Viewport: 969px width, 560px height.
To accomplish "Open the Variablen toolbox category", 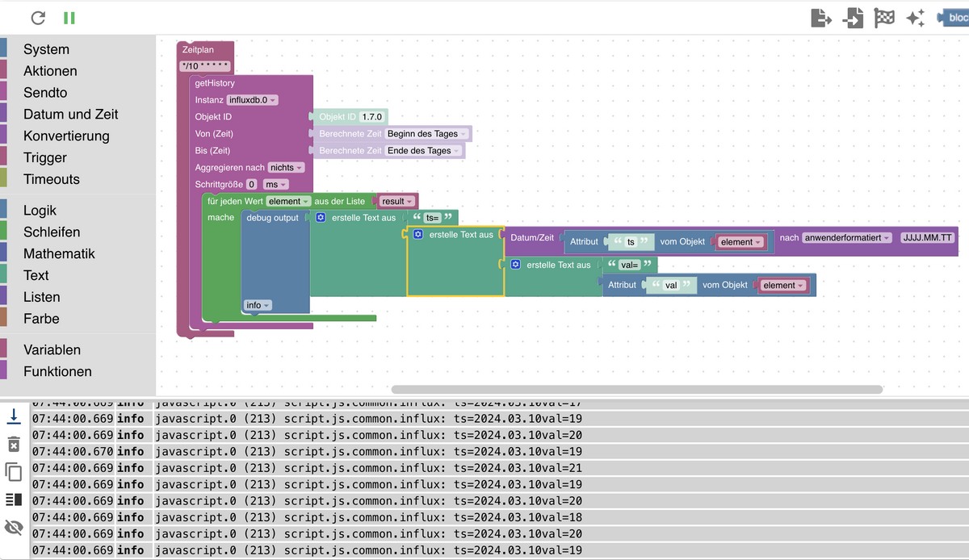I will coord(52,350).
